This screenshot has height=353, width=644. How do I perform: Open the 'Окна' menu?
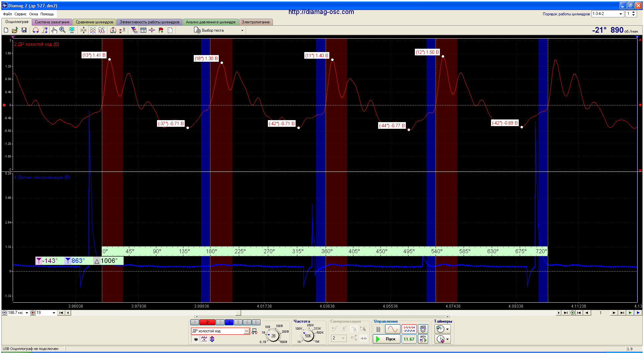click(33, 14)
